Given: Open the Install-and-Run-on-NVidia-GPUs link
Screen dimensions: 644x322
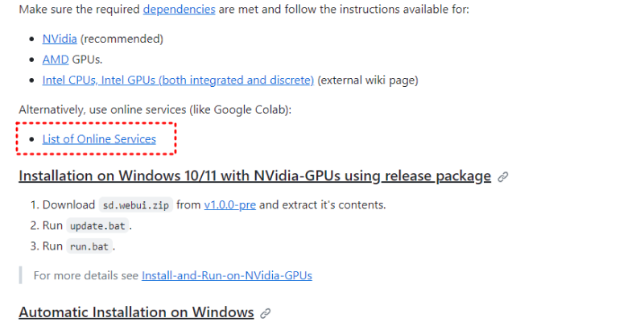Looking at the screenshot, I should point(226,275).
